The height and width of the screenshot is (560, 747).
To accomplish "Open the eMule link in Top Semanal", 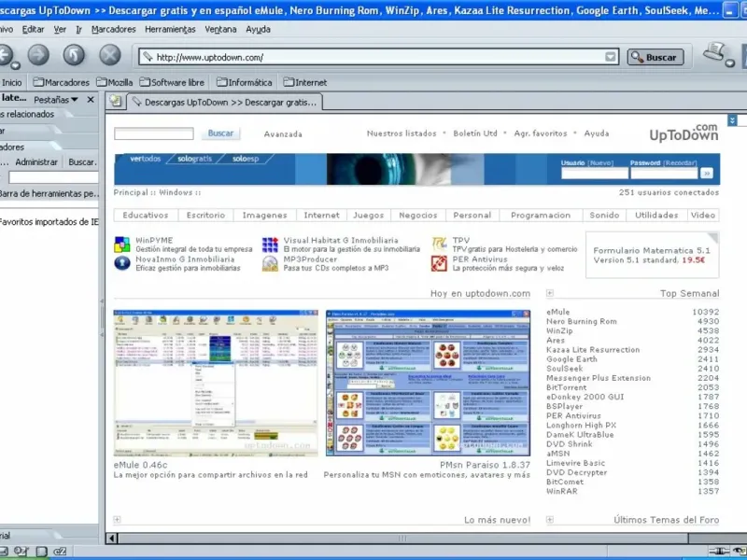I will coord(558,312).
